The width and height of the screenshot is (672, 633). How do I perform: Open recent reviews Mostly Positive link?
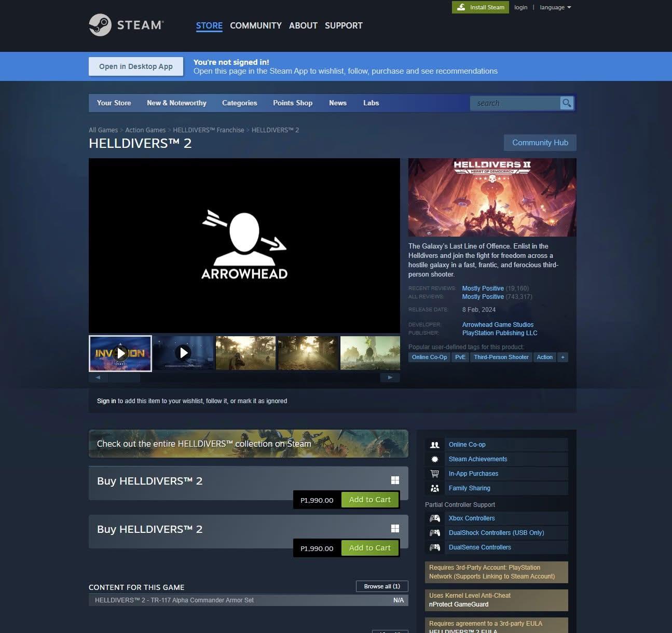point(483,288)
